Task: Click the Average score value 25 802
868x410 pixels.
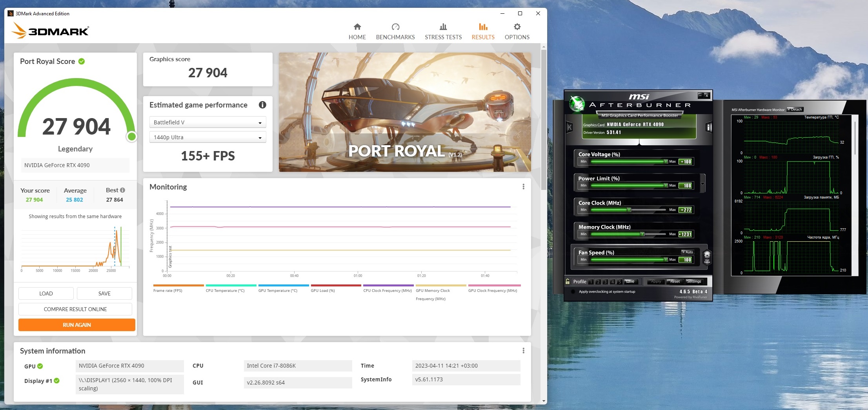Action: tap(75, 200)
